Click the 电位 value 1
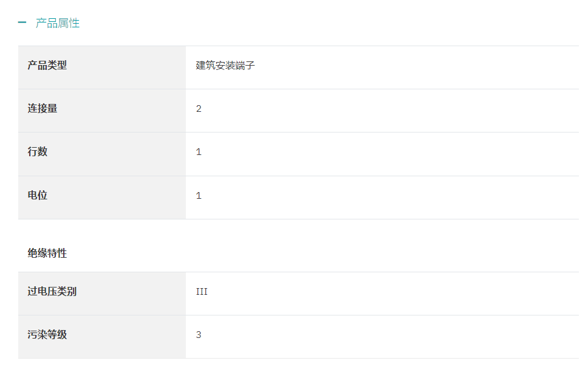This screenshot has height=372, width=588. click(x=199, y=196)
